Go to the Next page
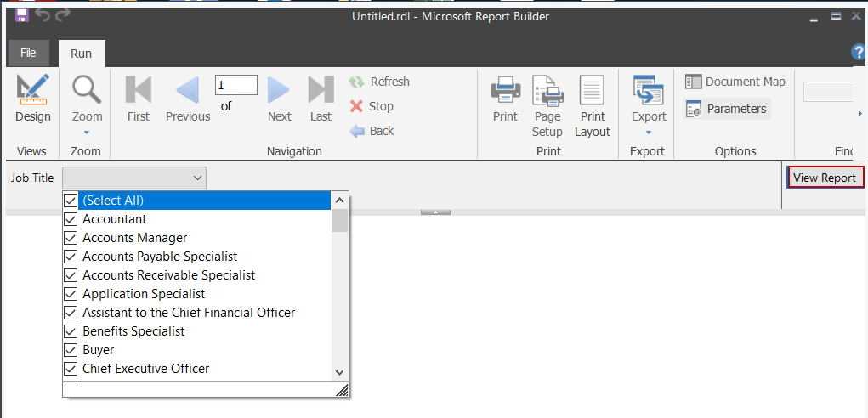The height and width of the screenshot is (418, 868). (279, 99)
